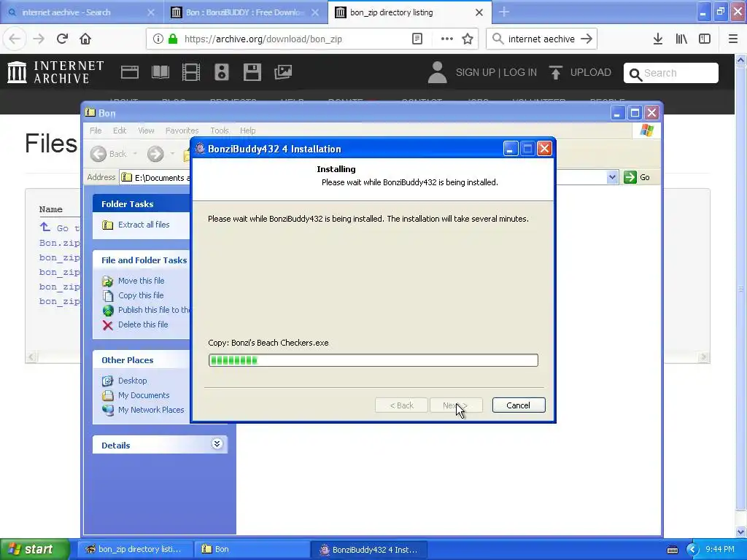Click SIGN UP link
The image size is (747, 560).
(x=476, y=72)
